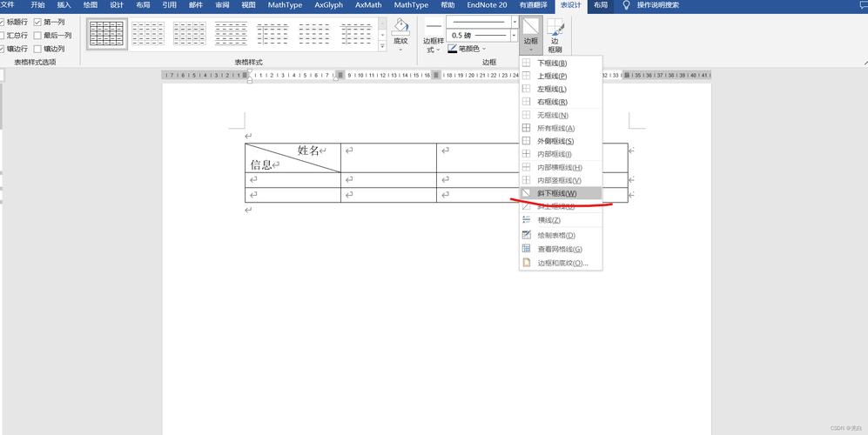Viewport: 868px width, 435px height.
Task: Open the 文件 File tab
Action: point(7,5)
